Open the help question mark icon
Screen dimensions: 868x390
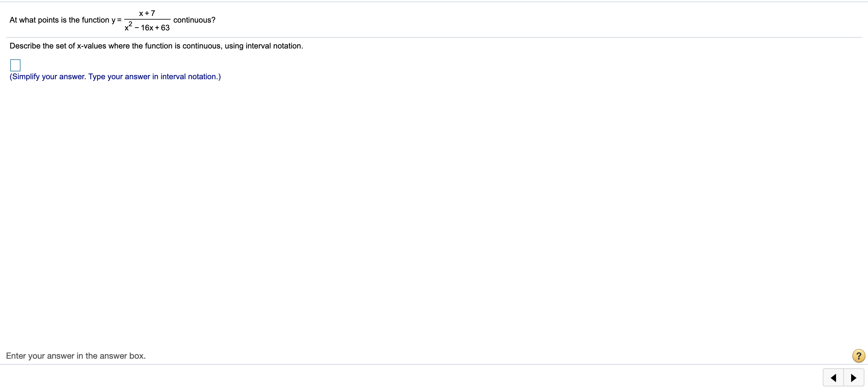click(859, 356)
